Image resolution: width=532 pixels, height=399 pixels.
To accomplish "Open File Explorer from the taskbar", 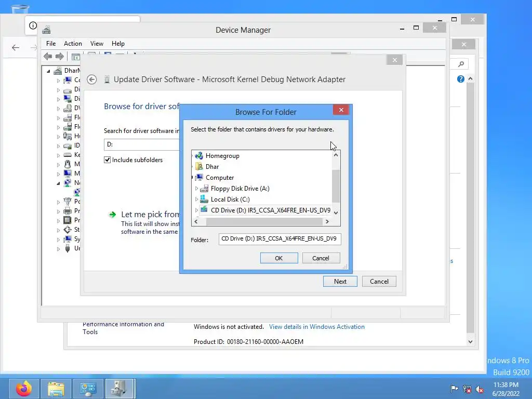I will pos(56,389).
